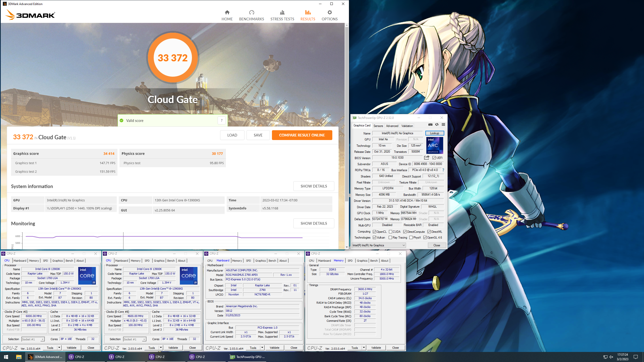The height and width of the screenshot is (362, 644).
Task: Open the 3DMark Home page icon
Action: (x=227, y=12)
